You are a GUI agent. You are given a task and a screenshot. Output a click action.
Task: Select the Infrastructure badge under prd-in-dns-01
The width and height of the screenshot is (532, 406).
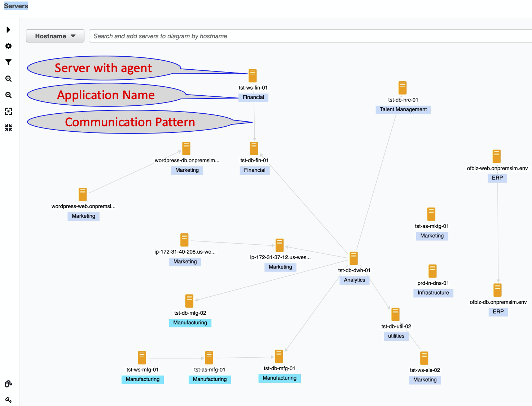coord(433,293)
